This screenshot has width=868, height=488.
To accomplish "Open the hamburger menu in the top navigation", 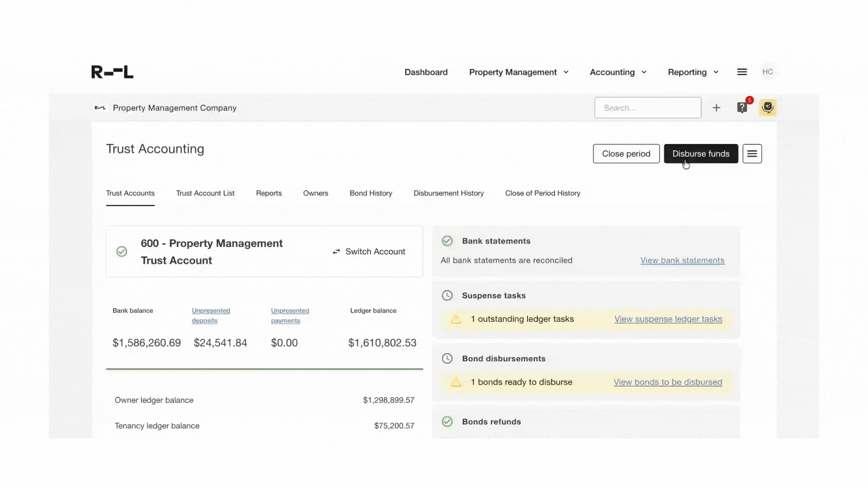I will pos(742,72).
